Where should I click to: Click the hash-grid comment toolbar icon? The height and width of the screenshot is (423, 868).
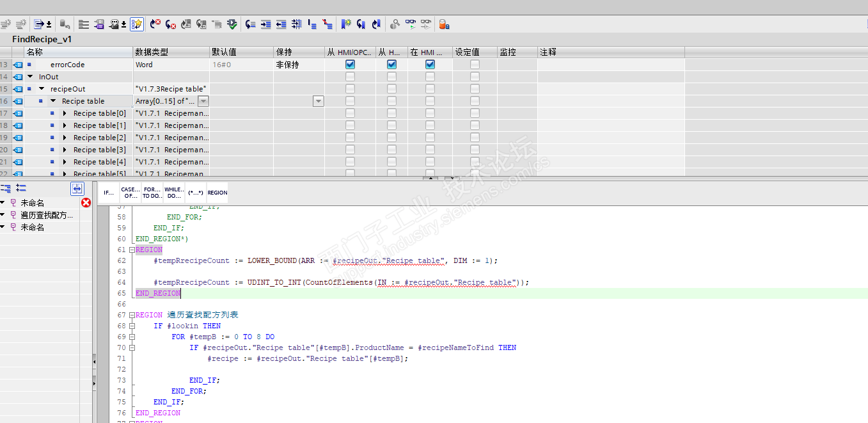[x=297, y=24]
